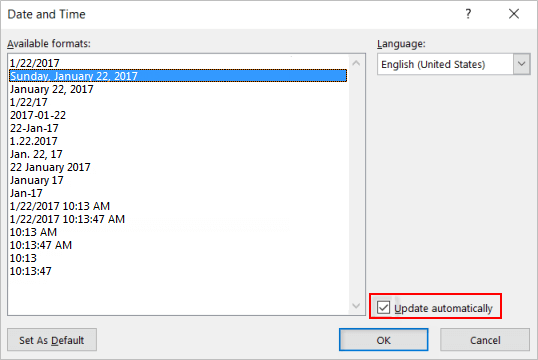Select the format 22-Jan-17
The image size is (538, 360).
click(178, 128)
